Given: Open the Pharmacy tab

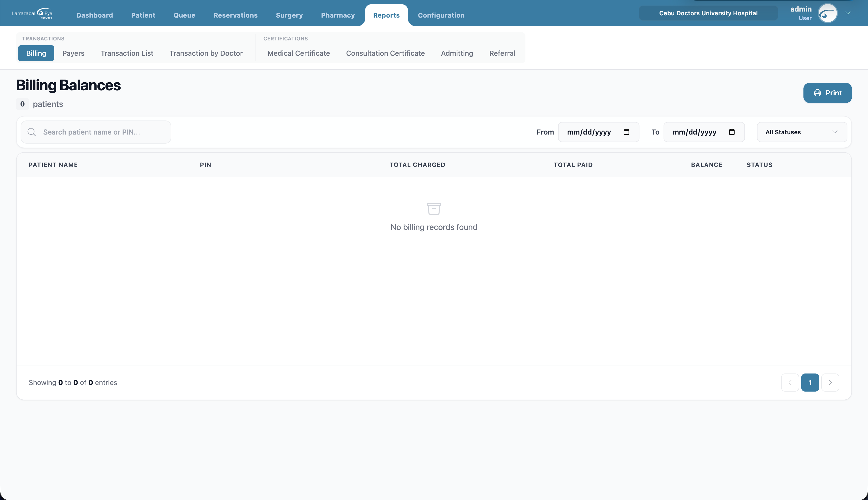Looking at the screenshot, I should (x=338, y=15).
